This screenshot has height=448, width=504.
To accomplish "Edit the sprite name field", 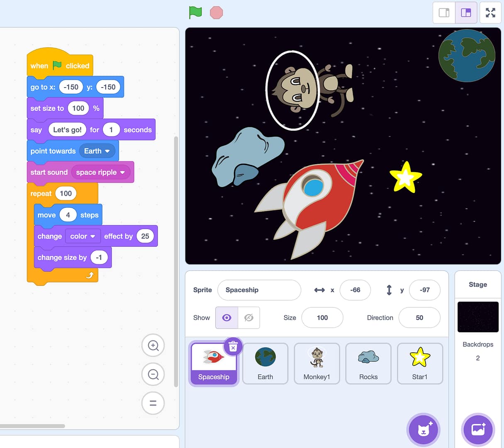I will tap(259, 290).
